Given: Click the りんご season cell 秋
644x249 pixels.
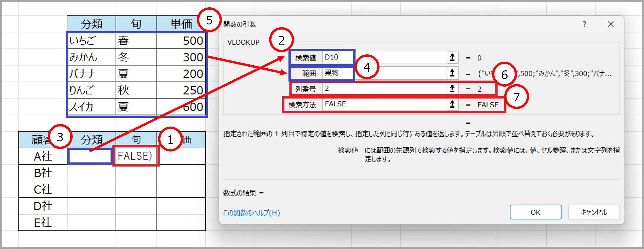Looking at the screenshot, I should point(136,90).
